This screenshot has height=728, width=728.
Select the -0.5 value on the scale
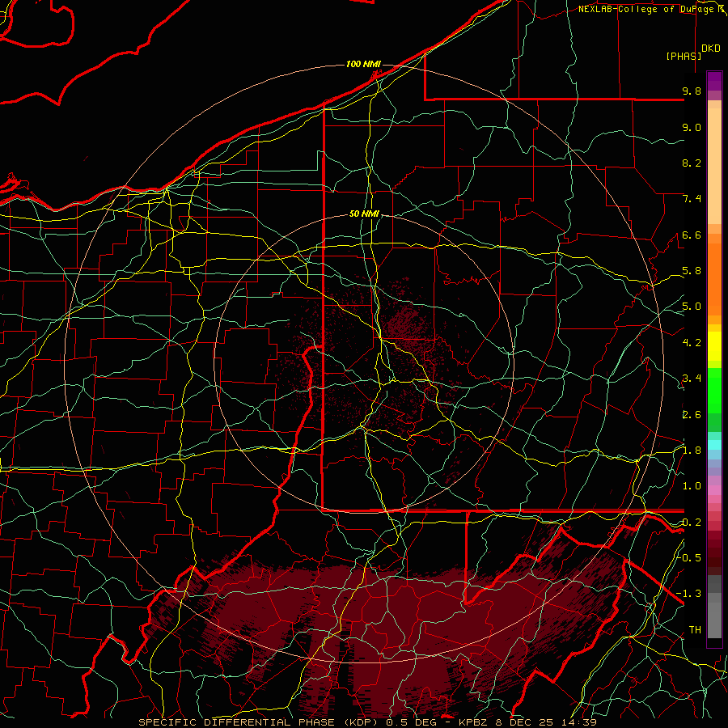pos(689,557)
